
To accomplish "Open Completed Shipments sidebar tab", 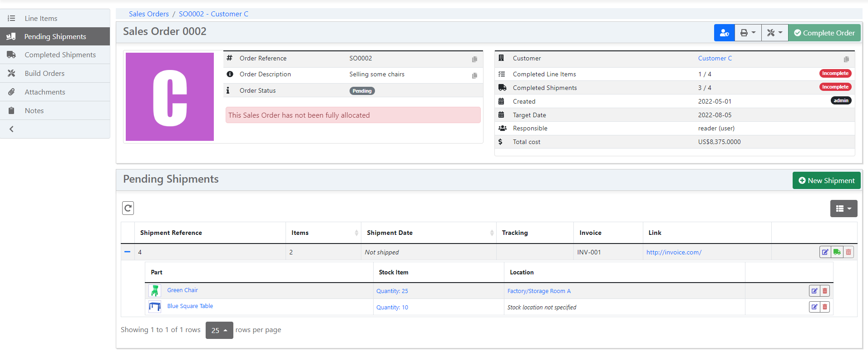I will coord(60,55).
